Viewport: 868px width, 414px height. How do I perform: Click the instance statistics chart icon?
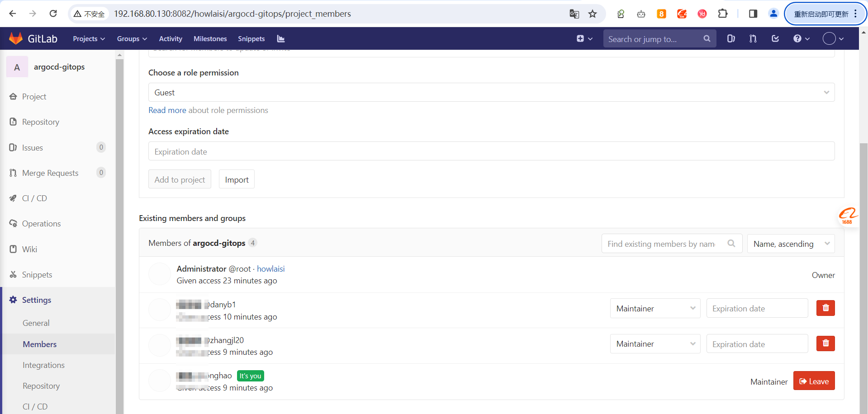pos(281,39)
